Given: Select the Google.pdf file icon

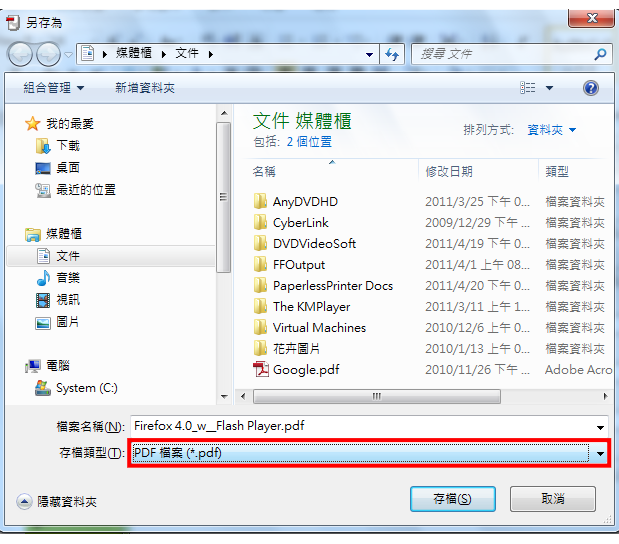Looking at the screenshot, I should pos(261,370).
